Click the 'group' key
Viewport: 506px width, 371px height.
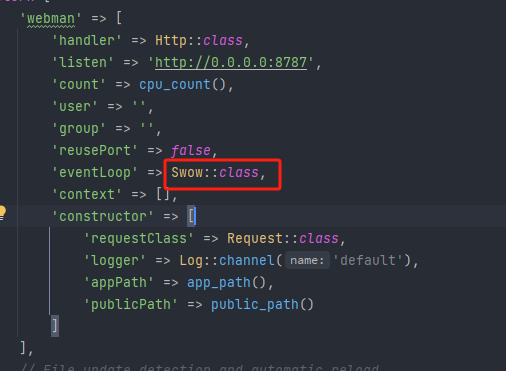pos(79,128)
